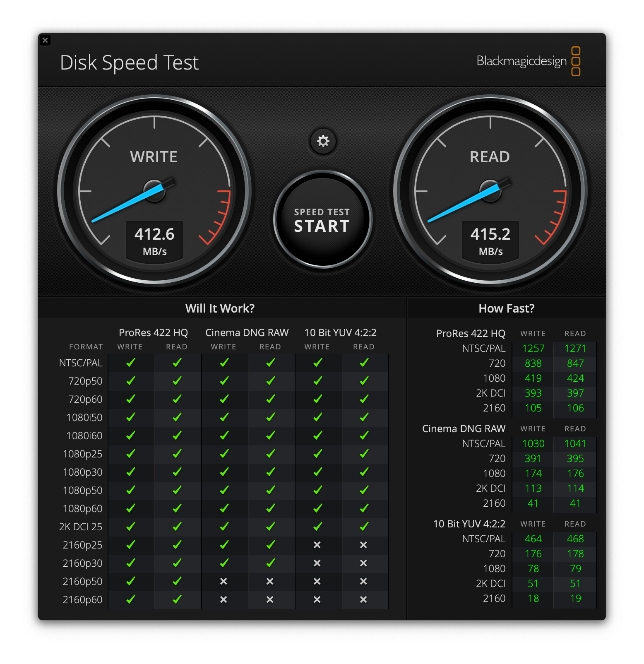644x664 pixels.
Task: Click ProRes write checkmark for 1080p30
Action: click(x=131, y=472)
